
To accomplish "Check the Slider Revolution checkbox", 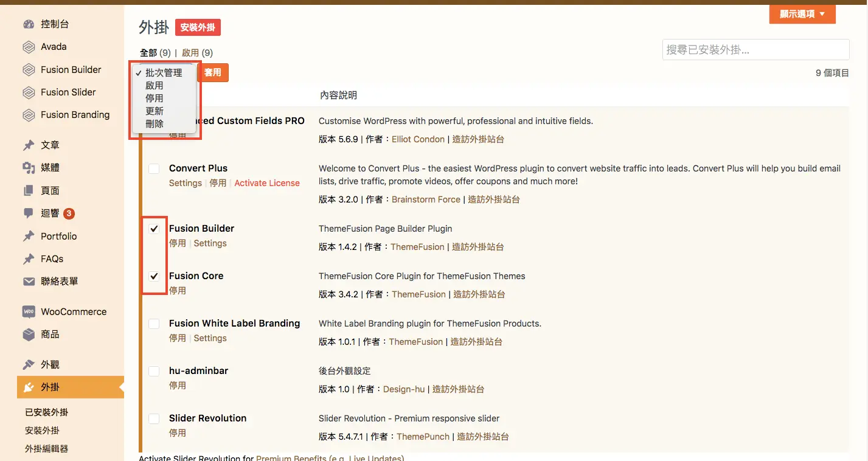I will point(155,418).
